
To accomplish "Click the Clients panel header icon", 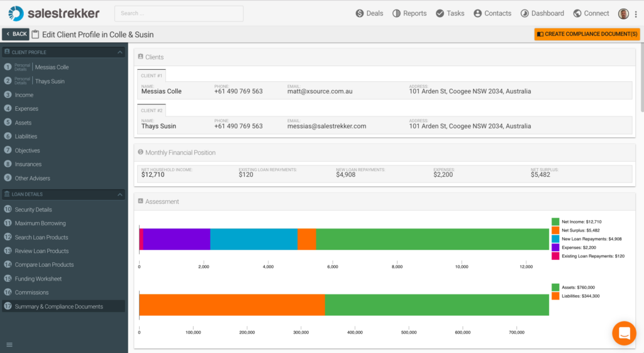I will point(140,57).
